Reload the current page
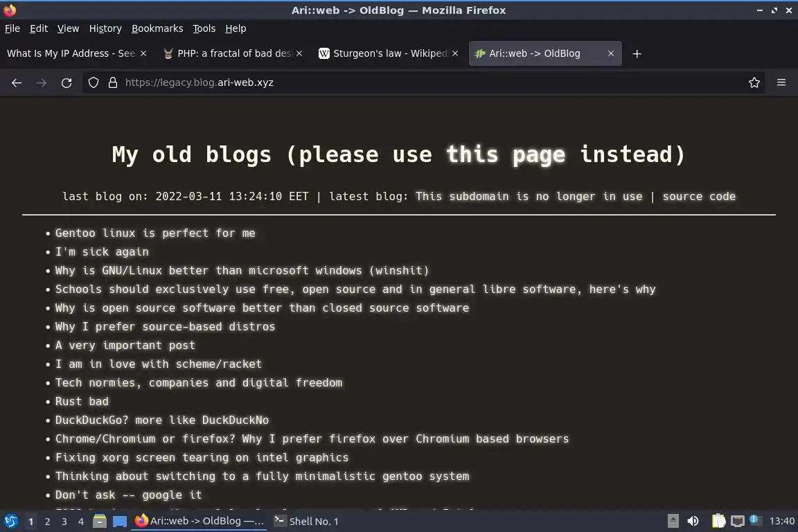Screen dimensions: 798x532 click(66, 82)
